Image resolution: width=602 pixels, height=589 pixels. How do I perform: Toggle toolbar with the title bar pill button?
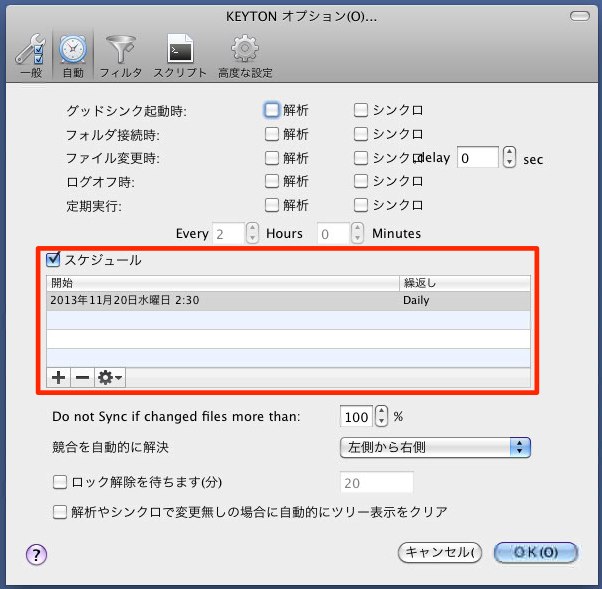tap(580, 16)
